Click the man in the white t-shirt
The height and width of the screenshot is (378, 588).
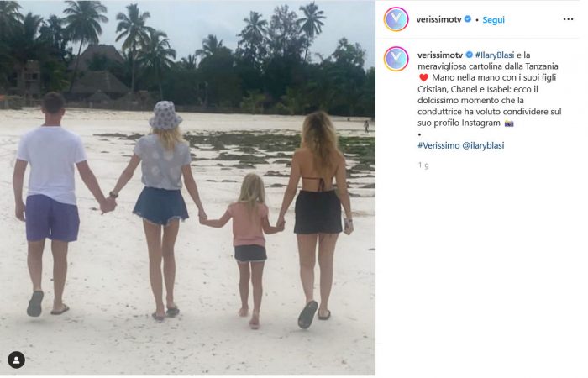[x=51, y=204]
